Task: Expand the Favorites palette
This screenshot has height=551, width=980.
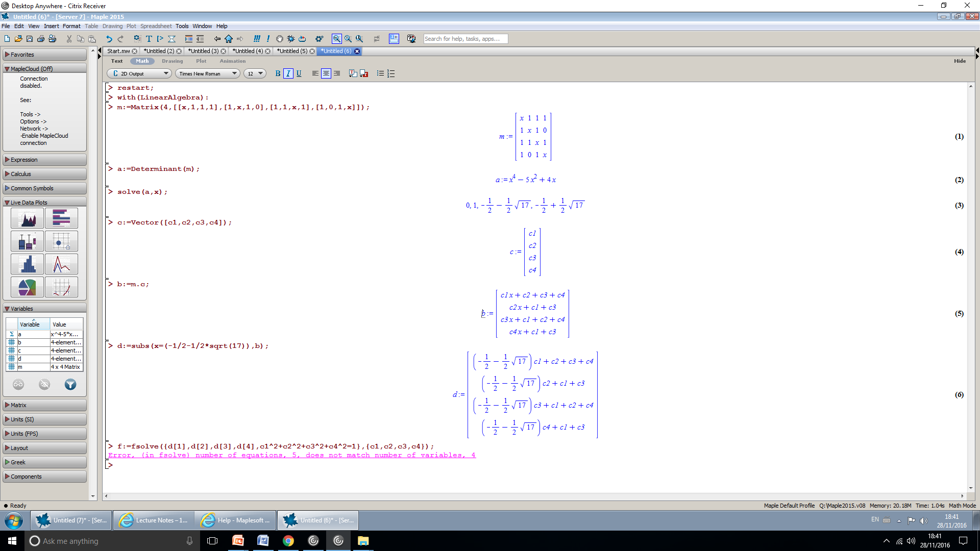Action: (45, 55)
